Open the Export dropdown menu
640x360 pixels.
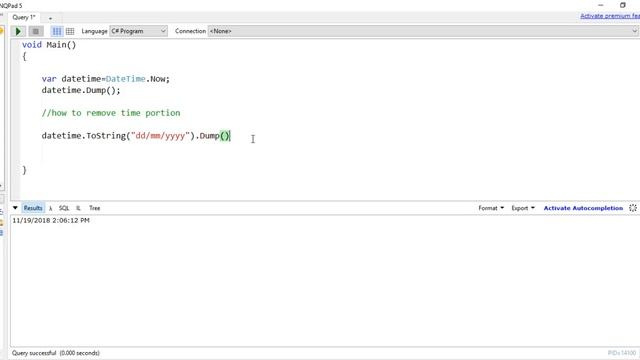(x=523, y=208)
